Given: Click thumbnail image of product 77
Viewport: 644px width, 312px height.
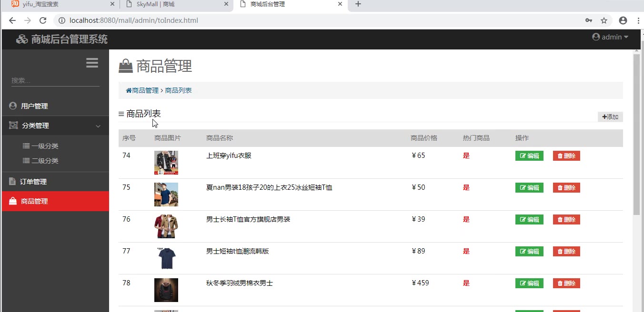Looking at the screenshot, I should (166, 258).
